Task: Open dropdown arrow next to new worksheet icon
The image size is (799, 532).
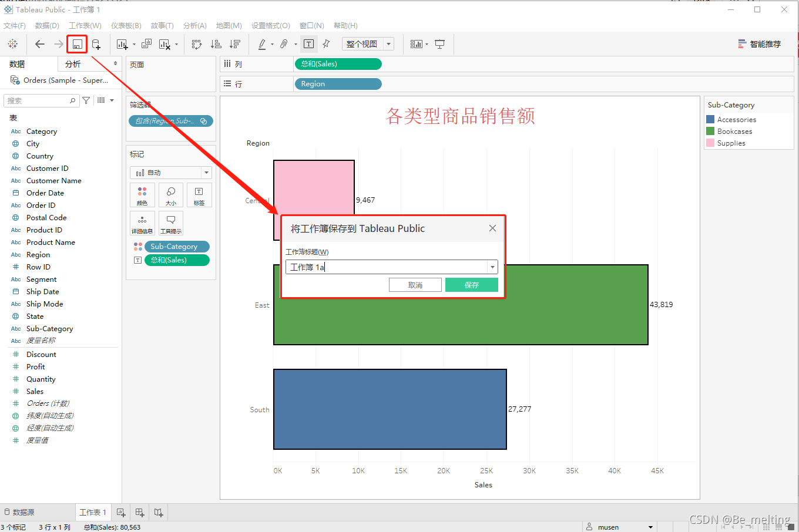Action: (x=134, y=44)
